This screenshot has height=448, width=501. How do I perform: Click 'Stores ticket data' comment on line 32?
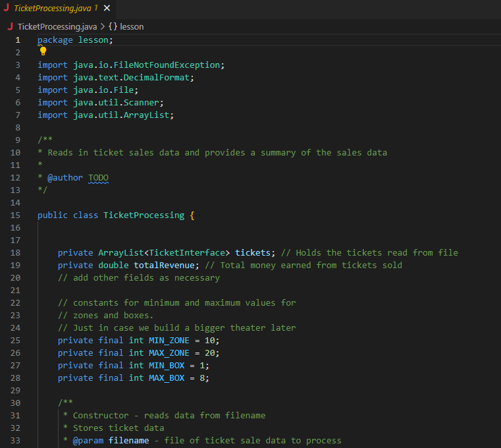(119, 428)
